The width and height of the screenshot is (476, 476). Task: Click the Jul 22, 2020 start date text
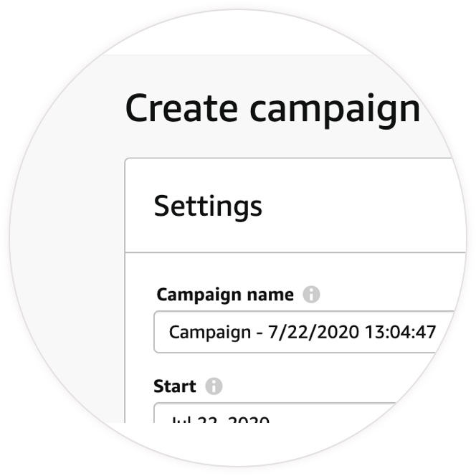[x=219, y=419]
